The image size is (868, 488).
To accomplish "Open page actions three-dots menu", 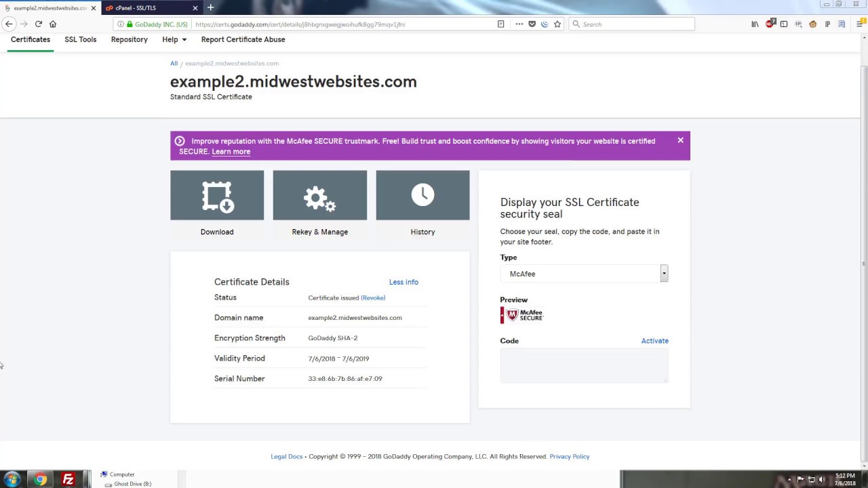I will point(519,24).
